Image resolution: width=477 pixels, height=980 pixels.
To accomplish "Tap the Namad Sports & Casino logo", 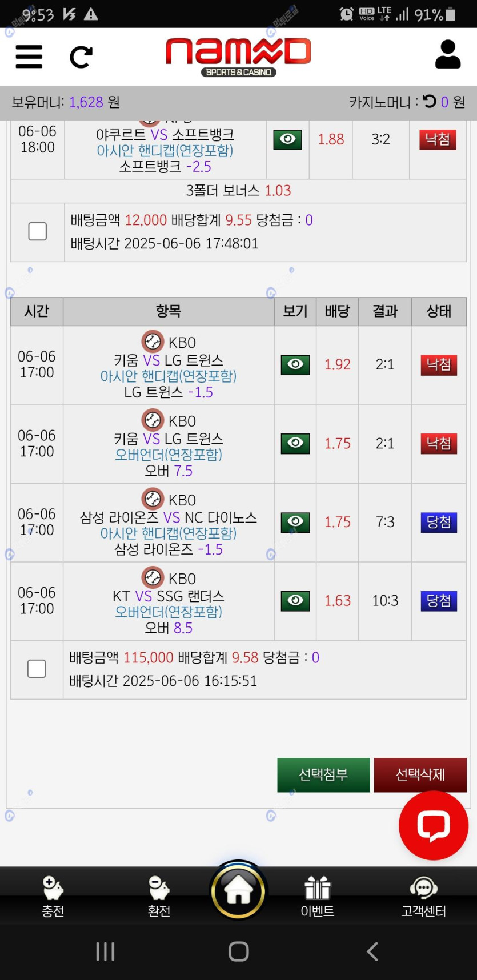I will click(x=238, y=57).
